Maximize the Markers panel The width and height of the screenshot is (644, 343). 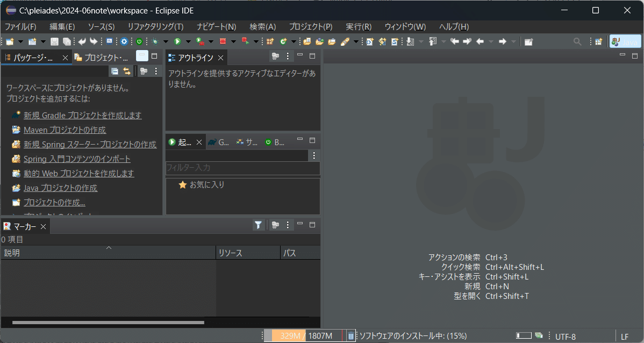tap(312, 224)
